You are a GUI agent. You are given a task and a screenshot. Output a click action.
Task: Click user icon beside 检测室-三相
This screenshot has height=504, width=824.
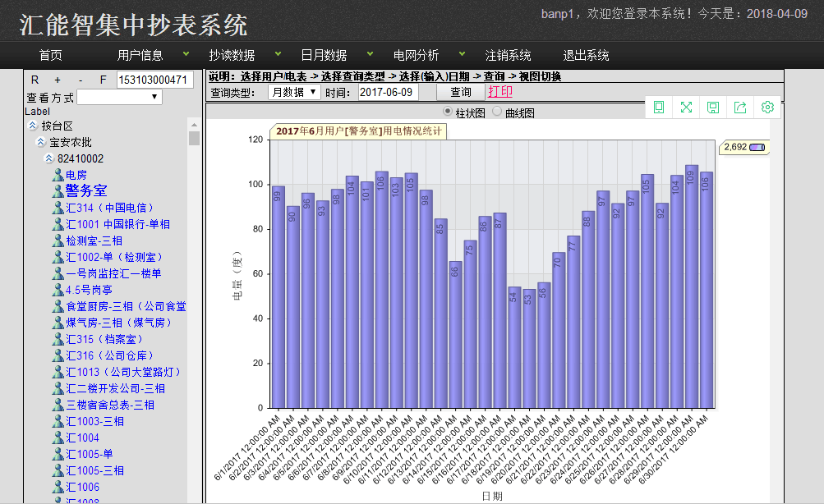58,241
